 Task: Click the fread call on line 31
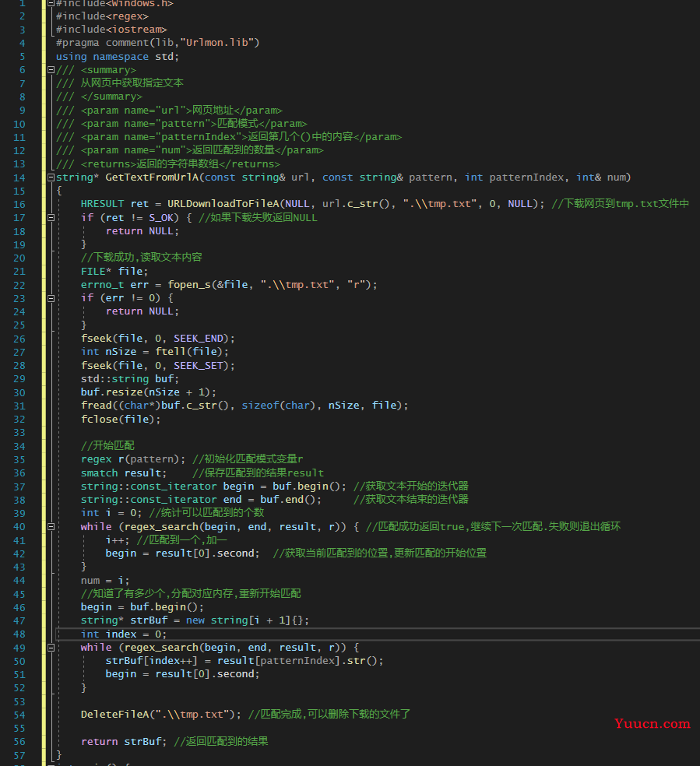point(244,406)
